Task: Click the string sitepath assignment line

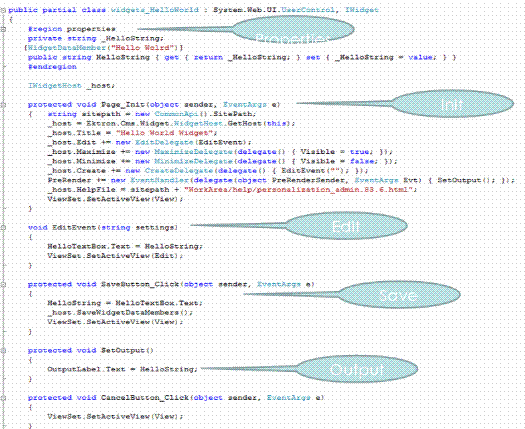Action: click(152, 114)
